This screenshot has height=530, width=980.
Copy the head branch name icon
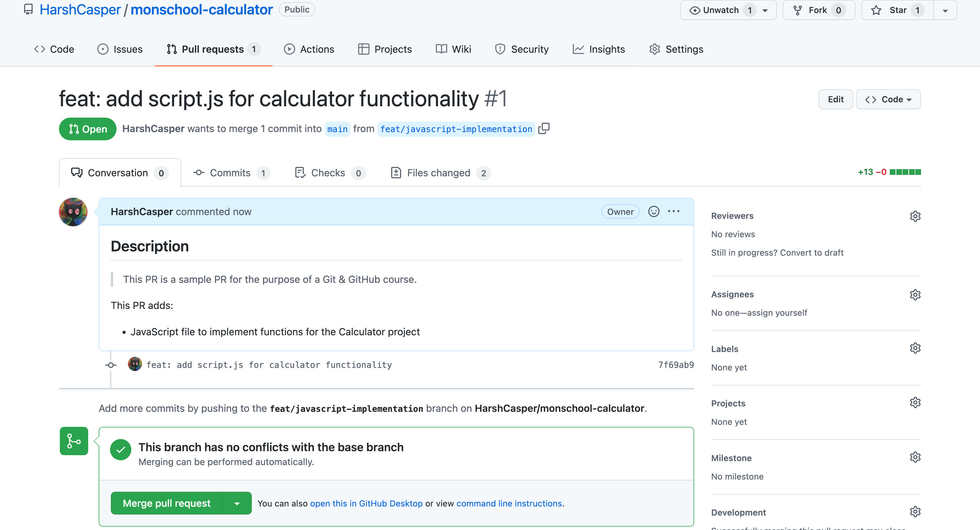544,128
